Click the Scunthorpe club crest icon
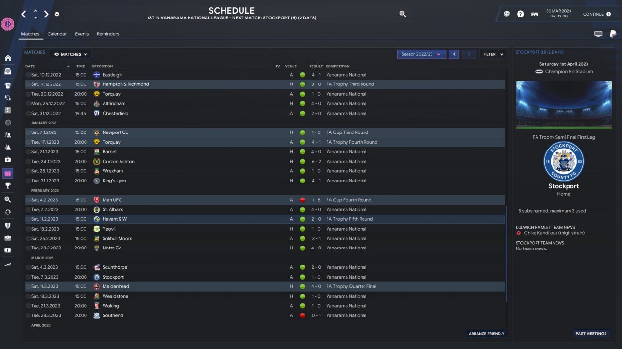Image resolution: width=622 pixels, height=364 pixels. pos(97,267)
